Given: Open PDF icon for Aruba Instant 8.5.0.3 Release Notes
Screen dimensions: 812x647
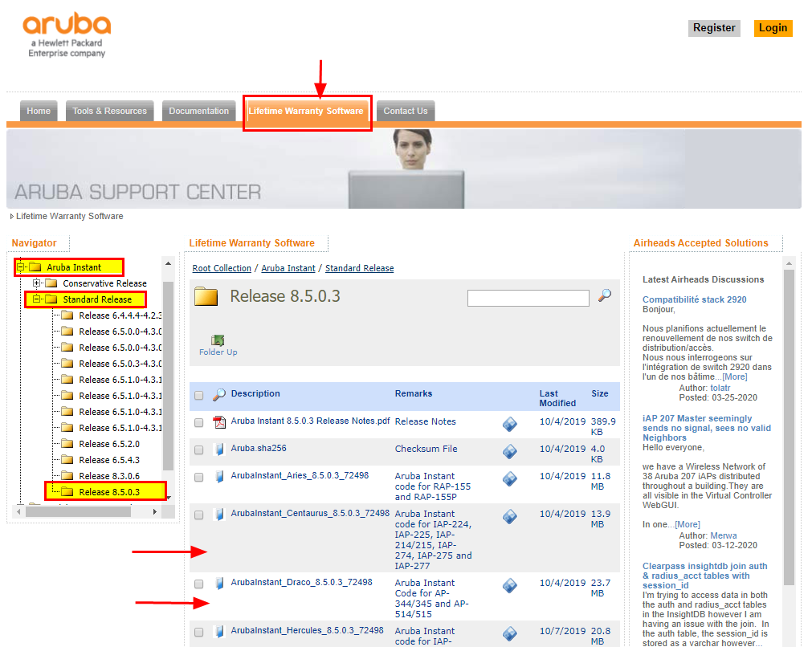Looking at the screenshot, I should (x=219, y=422).
